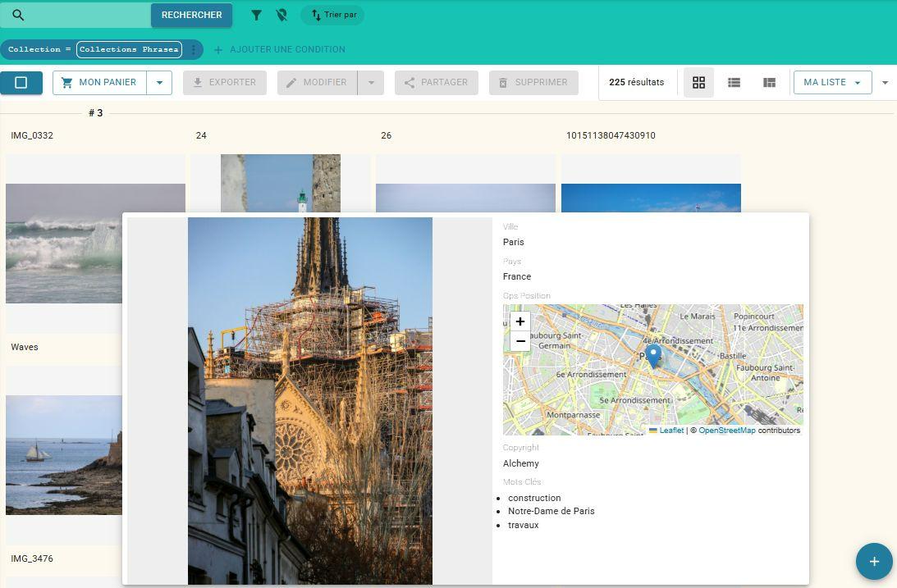Image resolution: width=897 pixels, height=588 pixels.
Task: Click the Paris city value
Action: point(513,242)
